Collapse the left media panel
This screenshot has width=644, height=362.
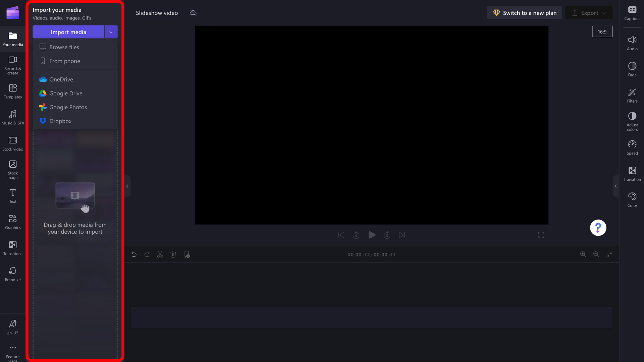(x=127, y=186)
